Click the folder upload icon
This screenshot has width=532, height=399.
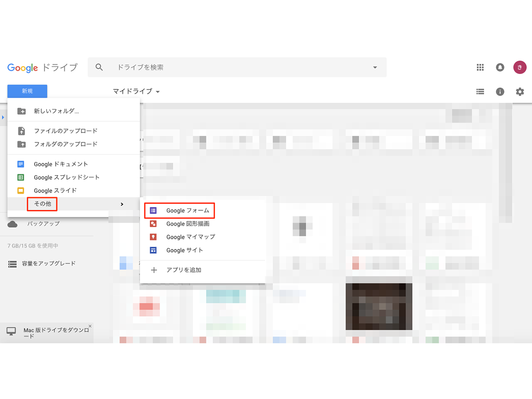pos(22,144)
